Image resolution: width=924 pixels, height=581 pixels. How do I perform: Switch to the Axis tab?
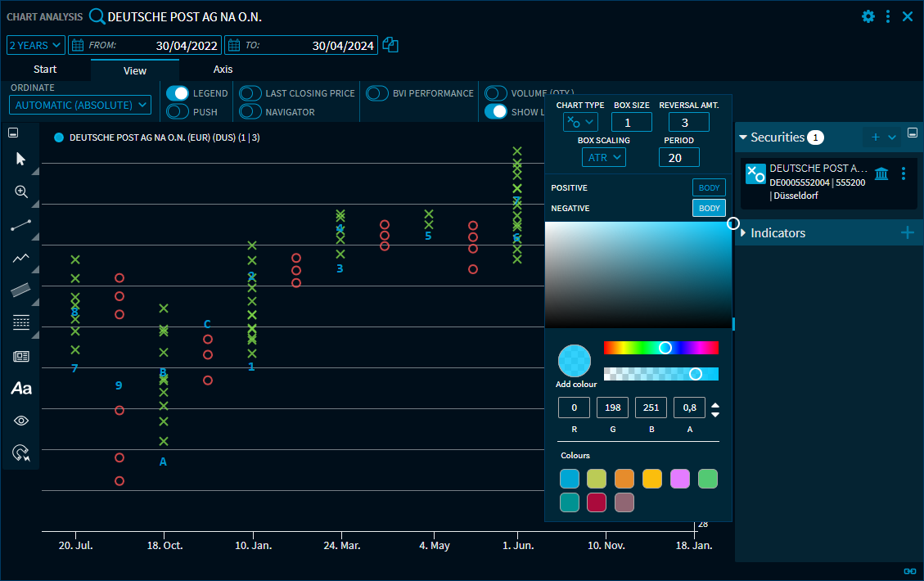click(x=223, y=70)
